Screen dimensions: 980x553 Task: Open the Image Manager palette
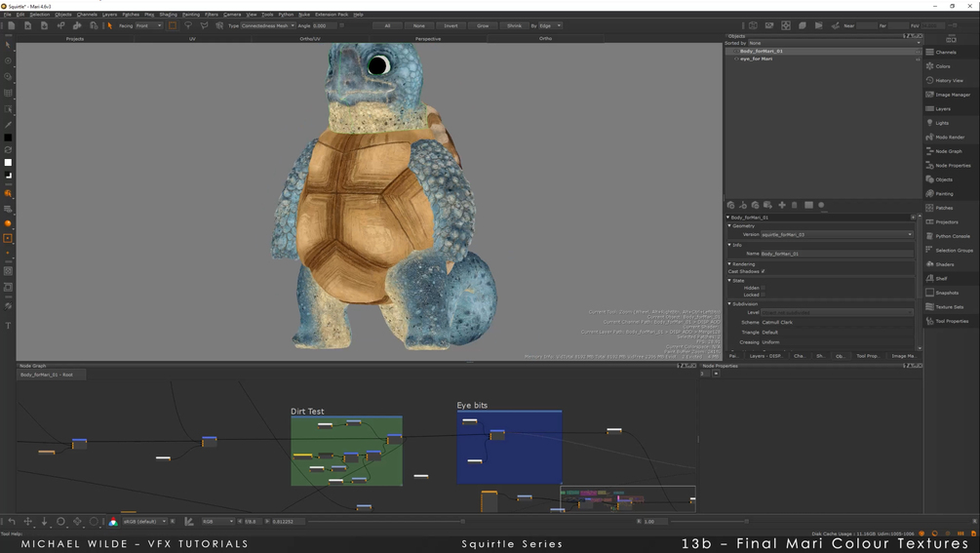coord(952,95)
